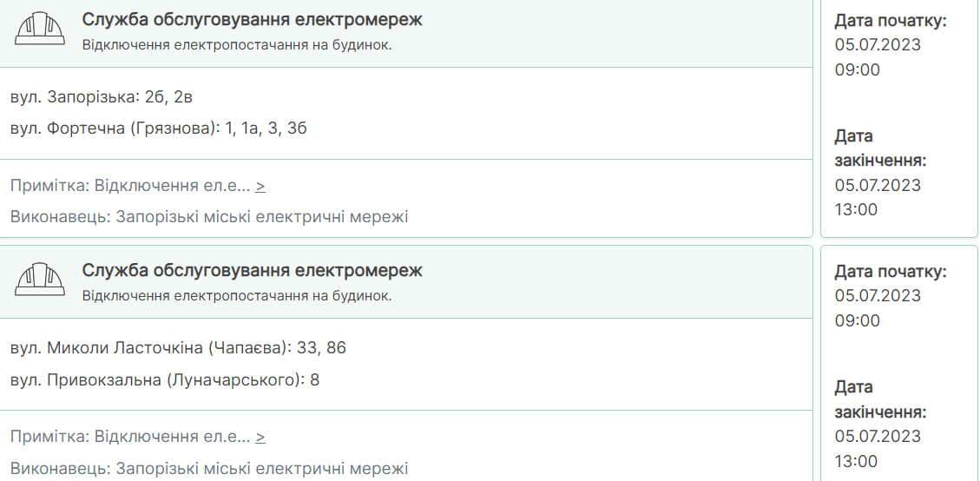980x481 pixels.
Task: Click the subtitle Відключення електропостачання in the second card
Action: [237, 296]
